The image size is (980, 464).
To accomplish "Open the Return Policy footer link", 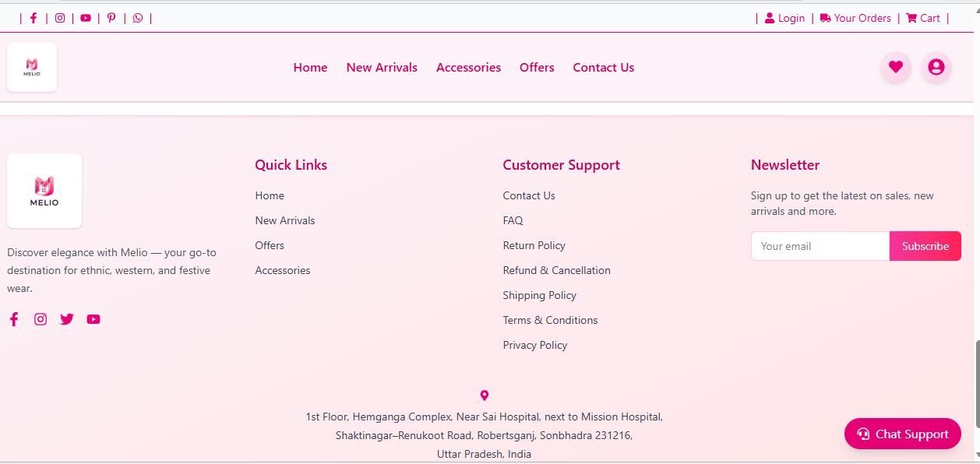I will (534, 245).
